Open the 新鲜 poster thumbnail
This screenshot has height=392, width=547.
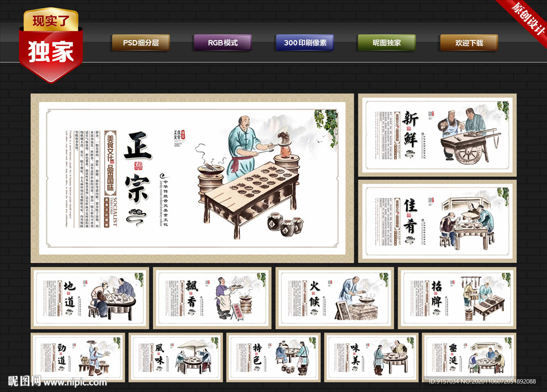pyautogui.click(x=437, y=135)
